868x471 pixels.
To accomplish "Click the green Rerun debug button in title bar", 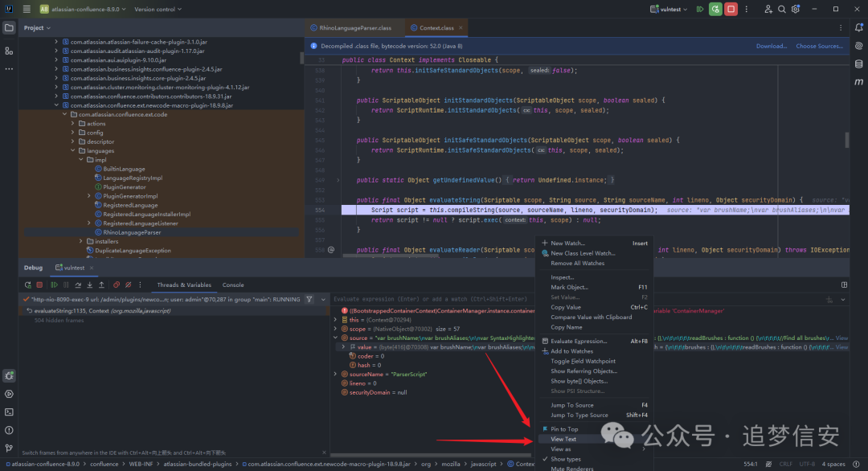I will click(715, 9).
